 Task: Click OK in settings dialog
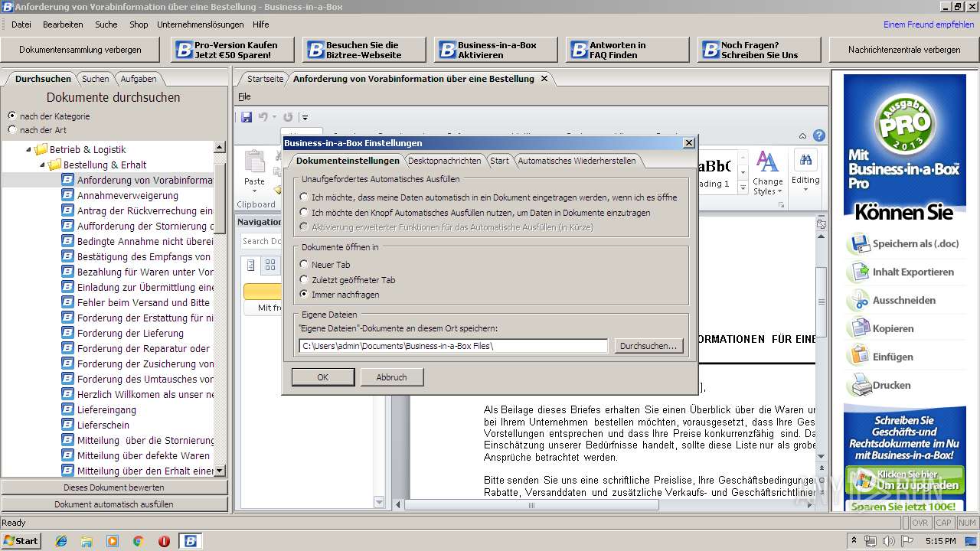(x=323, y=377)
